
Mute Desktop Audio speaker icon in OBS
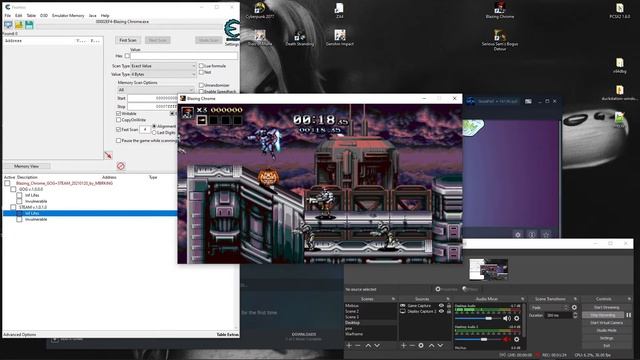coord(507,318)
